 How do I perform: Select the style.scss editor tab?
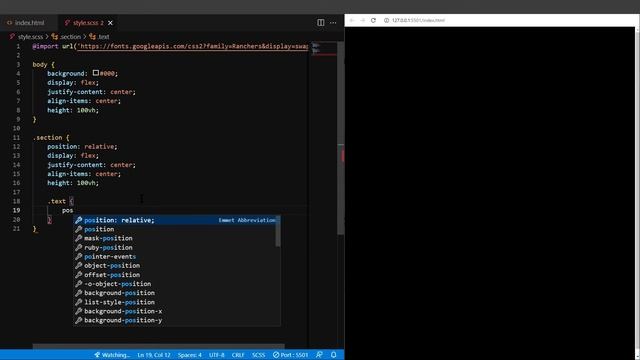pos(84,23)
